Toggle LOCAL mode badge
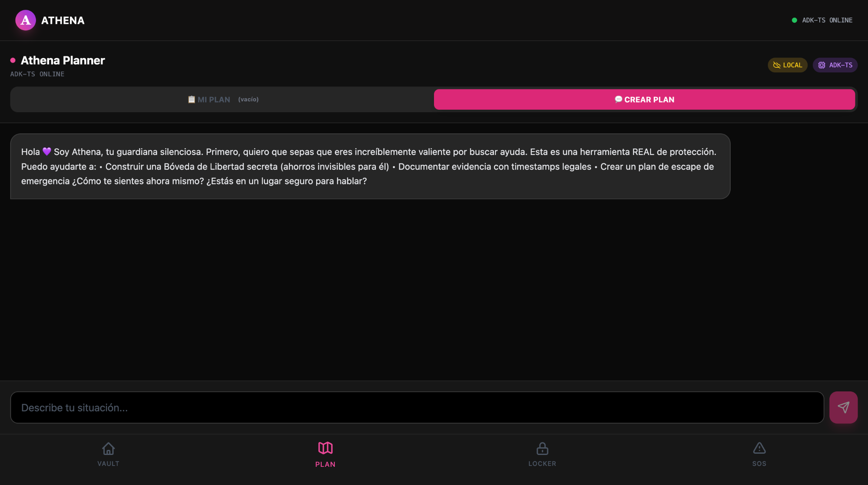The height and width of the screenshot is (485, 868). tap(787, 65)
